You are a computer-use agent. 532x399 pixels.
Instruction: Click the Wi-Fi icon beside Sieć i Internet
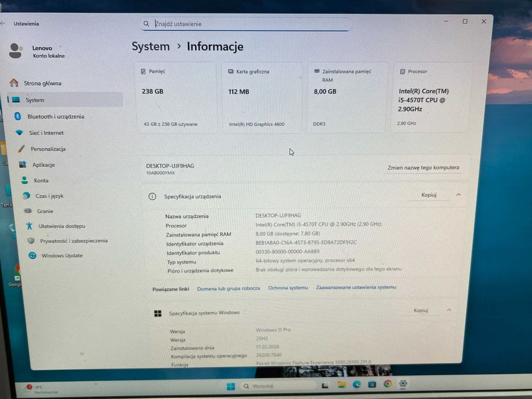coord(20,132)
